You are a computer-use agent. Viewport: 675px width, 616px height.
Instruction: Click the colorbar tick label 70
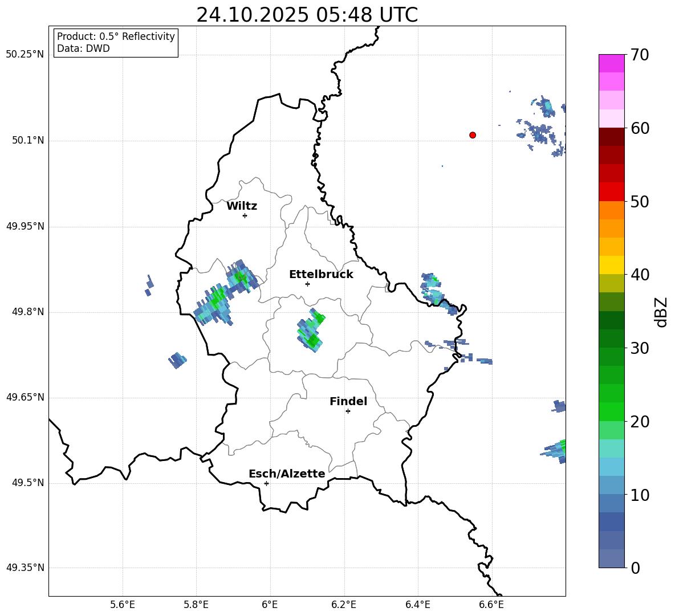[640, 55]
